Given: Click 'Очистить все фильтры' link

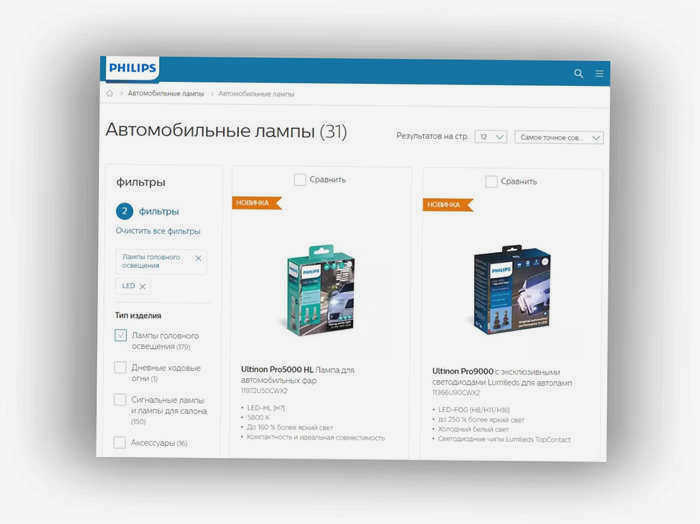Looking at the screenshot, I should [x=158, y=231].
